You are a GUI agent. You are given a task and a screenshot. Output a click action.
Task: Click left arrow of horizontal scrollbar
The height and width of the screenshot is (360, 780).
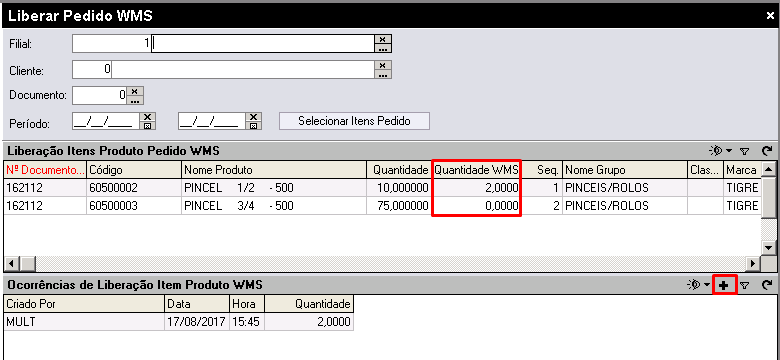click(x=12, y=264)
